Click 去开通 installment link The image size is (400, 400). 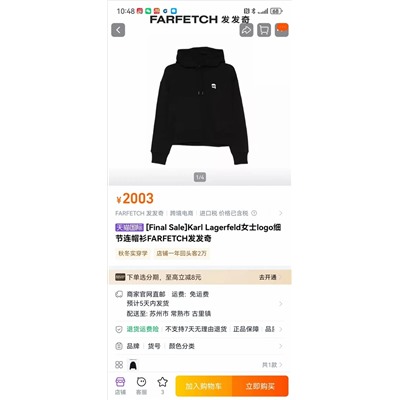(270, 277)
